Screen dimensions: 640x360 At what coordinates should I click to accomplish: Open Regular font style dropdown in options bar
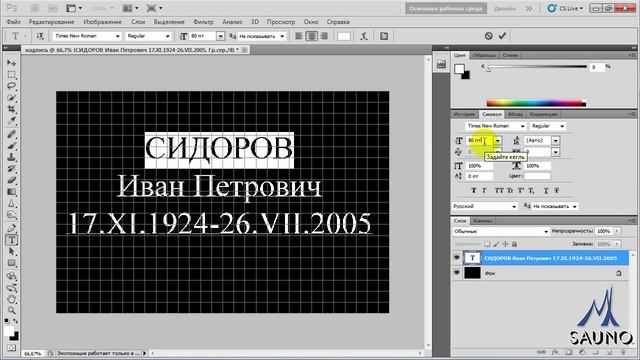(167, 36)
